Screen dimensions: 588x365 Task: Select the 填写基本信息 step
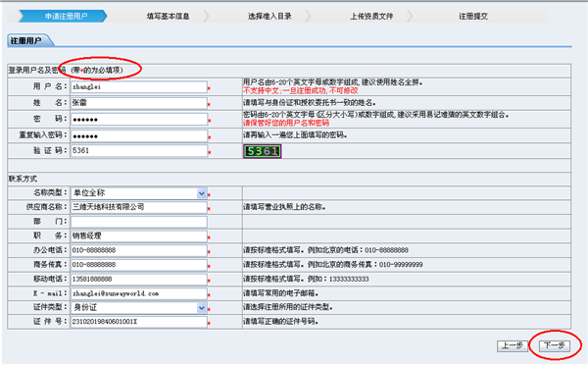click(168, 16)
